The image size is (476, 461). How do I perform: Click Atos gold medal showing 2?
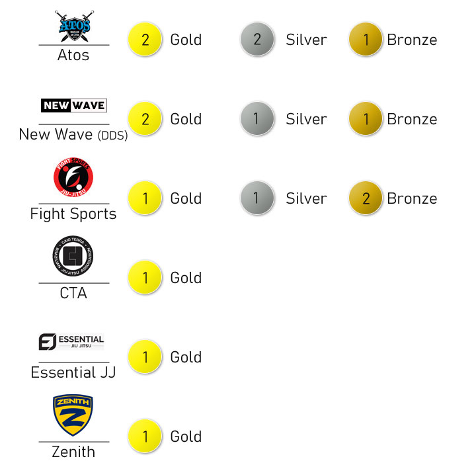(x=145, y=39)
